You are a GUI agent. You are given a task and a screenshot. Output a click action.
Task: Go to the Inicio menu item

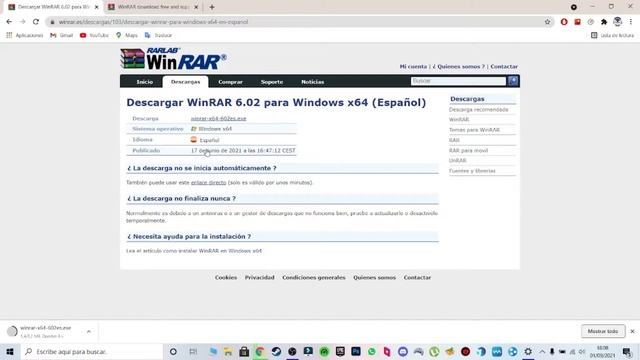pos(144,82)
